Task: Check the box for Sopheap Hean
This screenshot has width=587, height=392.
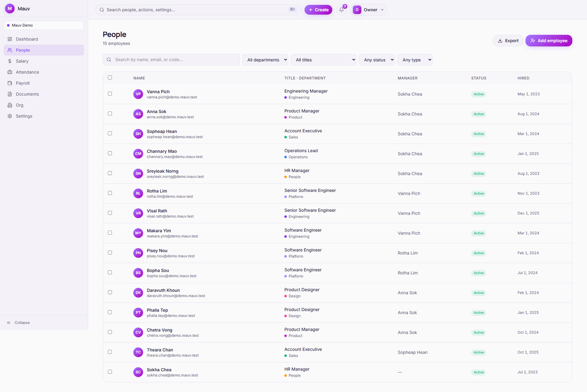Action: pos(110,133)
